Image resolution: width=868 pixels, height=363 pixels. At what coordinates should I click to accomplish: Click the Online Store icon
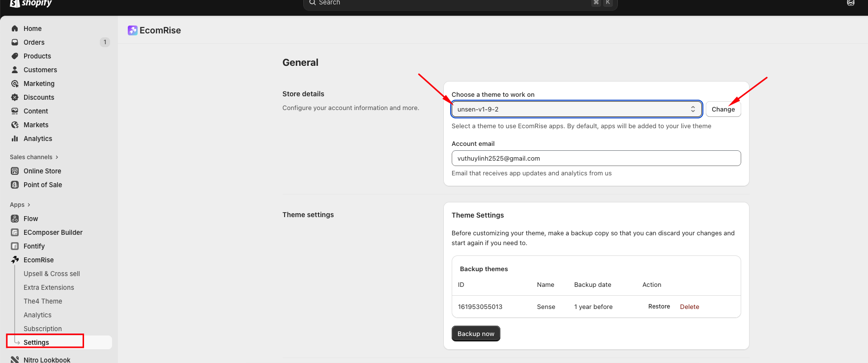click(x=15, y=171)
